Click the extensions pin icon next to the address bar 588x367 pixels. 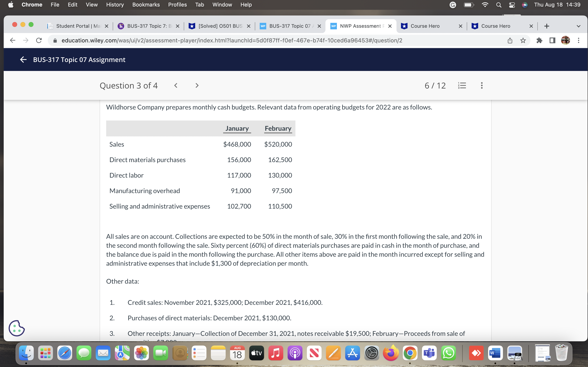click(539, 40)
